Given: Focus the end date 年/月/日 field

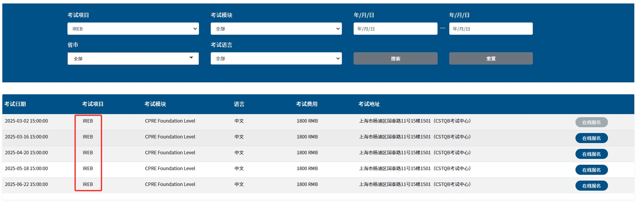Looking at the screenshot, I should [x=491, y=29].
